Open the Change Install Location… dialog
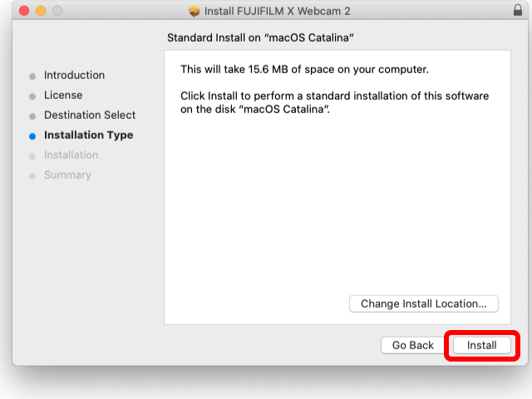Screen dimensions: 532x399 [x=424, y=303]
